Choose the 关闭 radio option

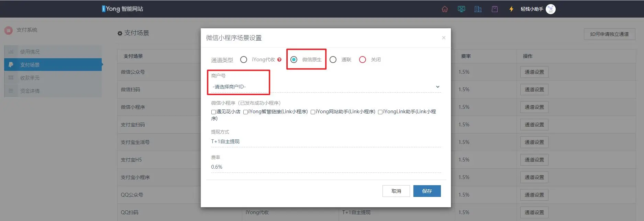(363, 60)
